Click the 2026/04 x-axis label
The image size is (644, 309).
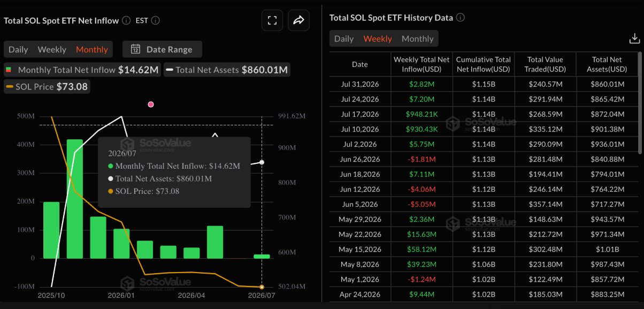coord(191,295)
